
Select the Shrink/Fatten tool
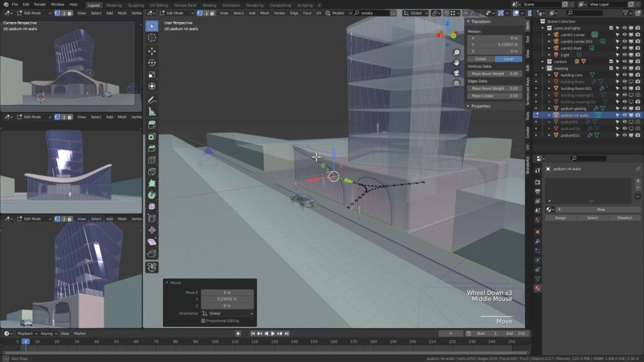point(152,230)
